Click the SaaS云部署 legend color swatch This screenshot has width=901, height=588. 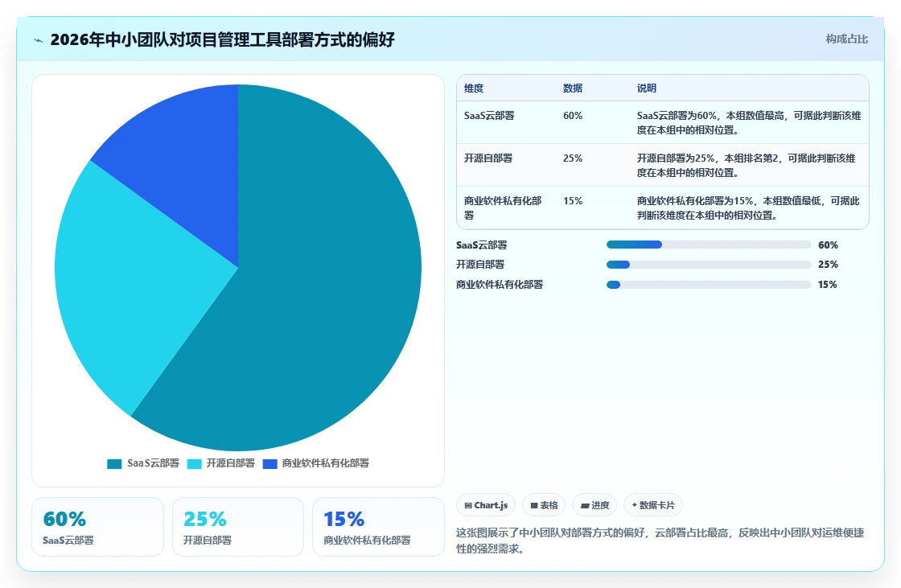(114, 464)
